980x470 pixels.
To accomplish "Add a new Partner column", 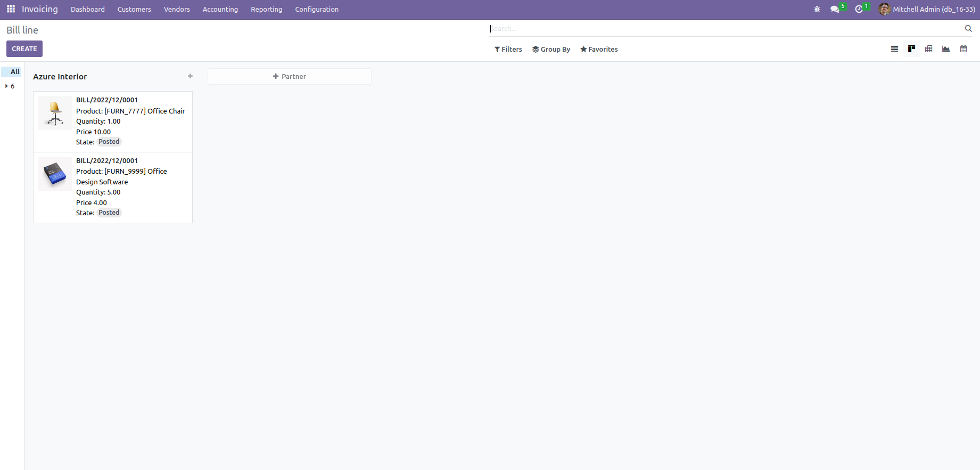I will pyautogui.click(x=290, y=76).
